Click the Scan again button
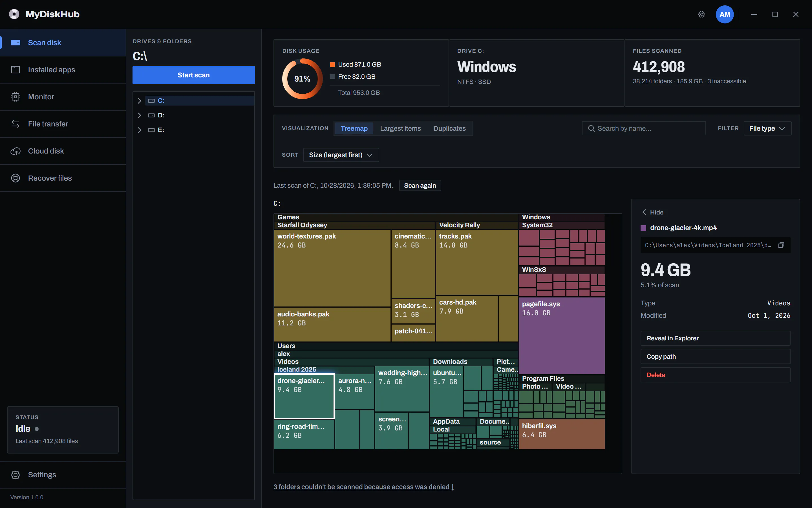The image size is (812, 508). [420, 185]
